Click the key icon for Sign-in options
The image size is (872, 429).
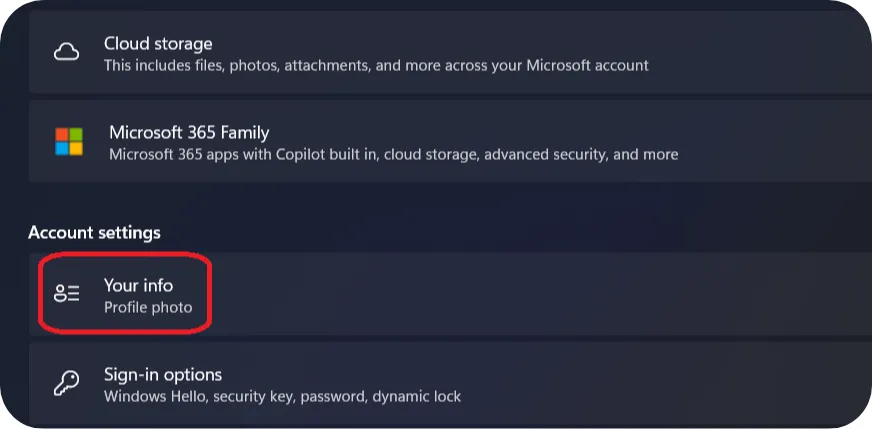[66, 383]
